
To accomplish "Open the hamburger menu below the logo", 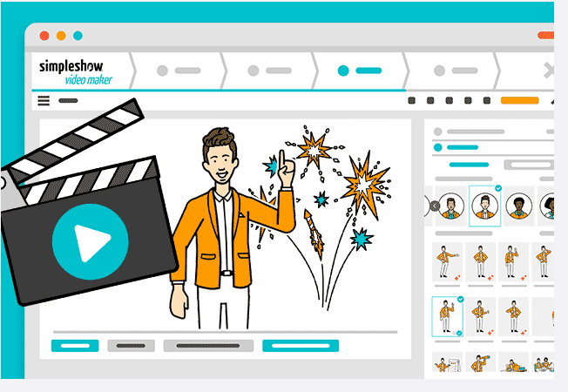I will (44, 101).
